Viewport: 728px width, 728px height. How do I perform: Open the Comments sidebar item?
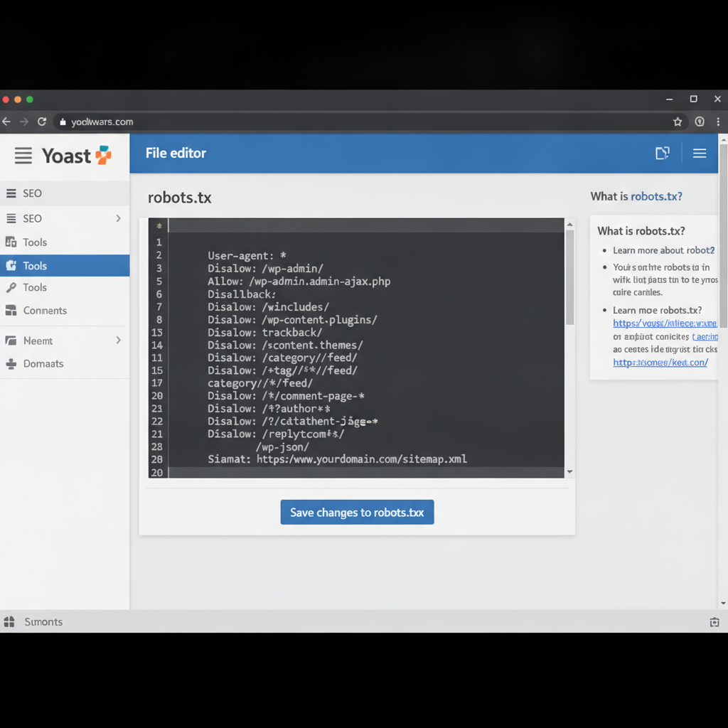[x=65, y=310]
